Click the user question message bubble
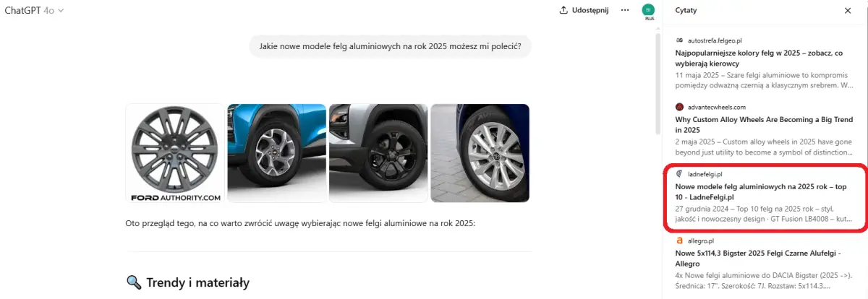 click(391, 47)
